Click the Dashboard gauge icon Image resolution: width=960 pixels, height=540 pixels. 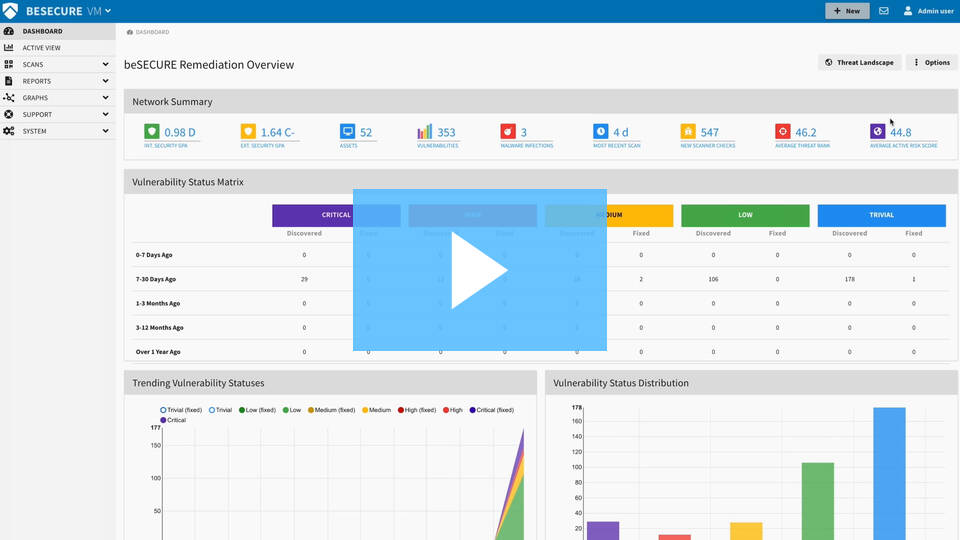[9, 31]
